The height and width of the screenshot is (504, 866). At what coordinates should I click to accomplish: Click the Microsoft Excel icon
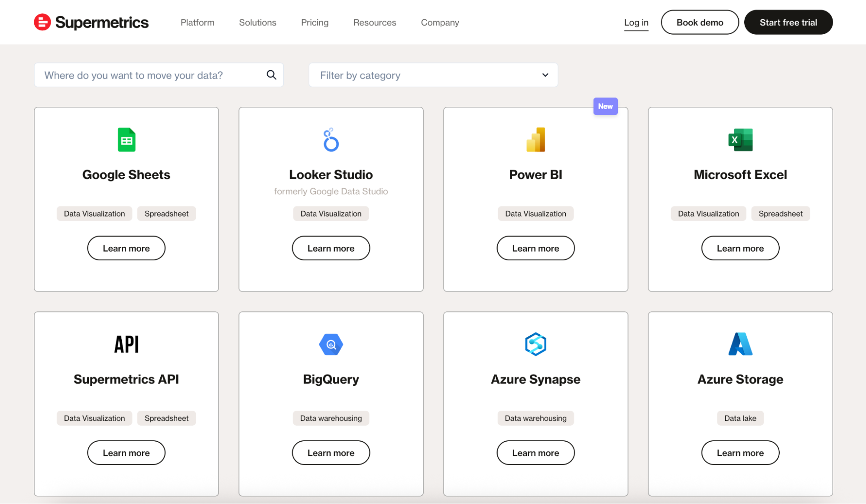tap(740, 139)
